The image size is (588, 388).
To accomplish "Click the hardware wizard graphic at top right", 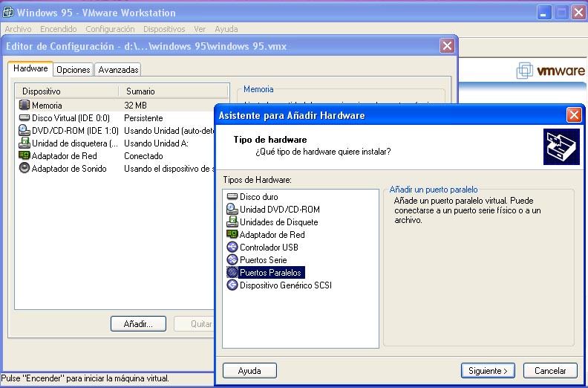I will [x=561, y=147].
